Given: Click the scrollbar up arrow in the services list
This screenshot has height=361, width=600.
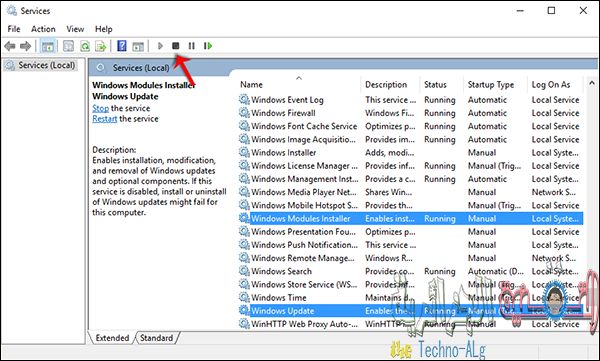Looking at the screenshot, I should pyautogui.click(x=592, y=83).
